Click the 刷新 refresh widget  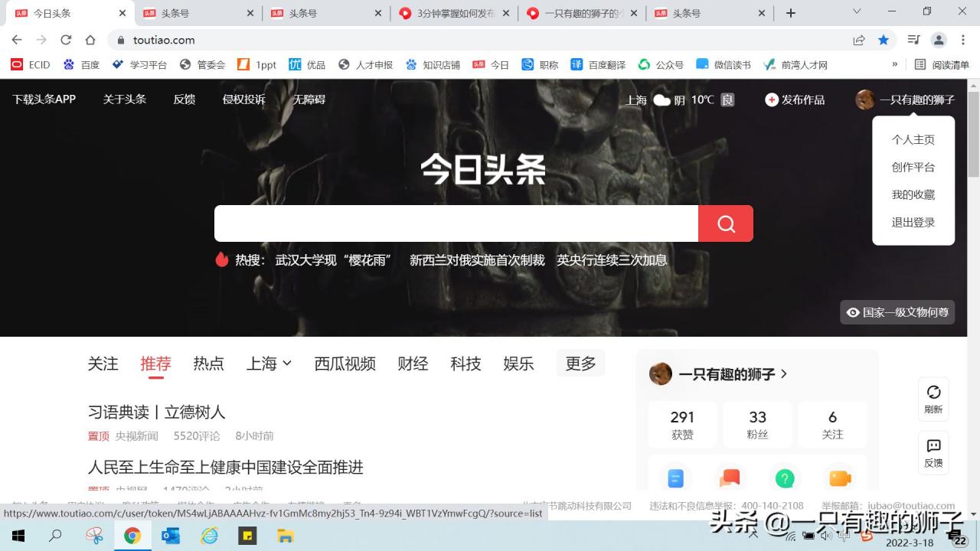pos(933,399)
